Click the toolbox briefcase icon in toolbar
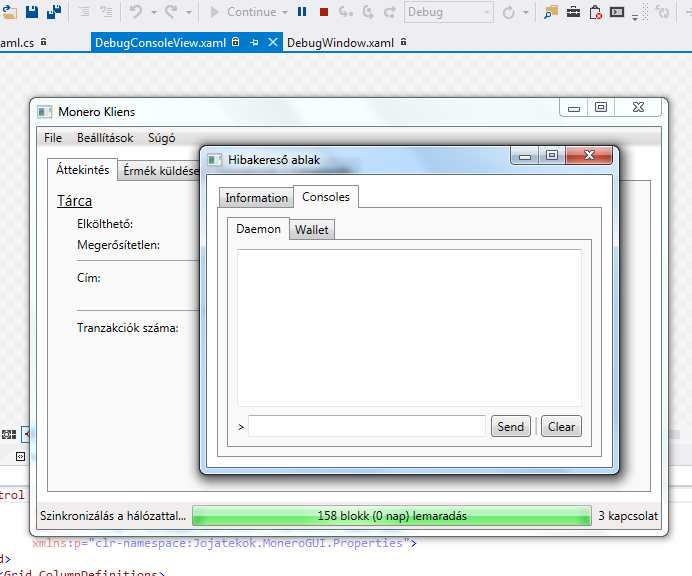Viewport: 692px width, 576px height. [573, 12]
